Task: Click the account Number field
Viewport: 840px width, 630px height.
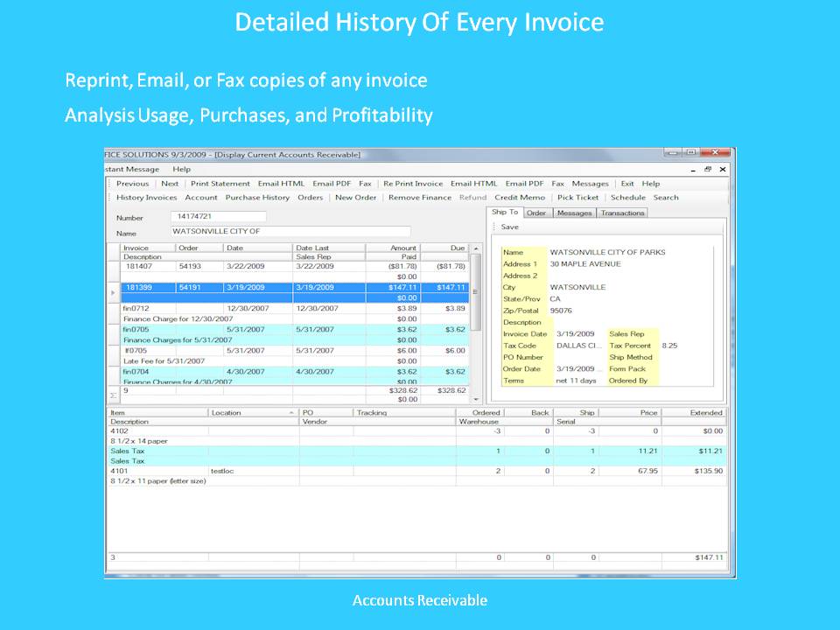Action: [218, 216]
